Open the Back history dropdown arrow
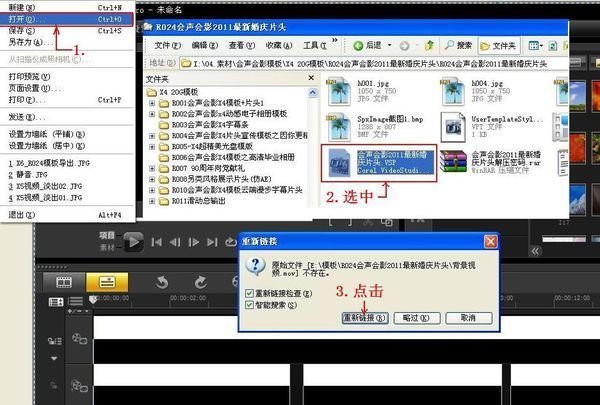This screenshot has height=405, width=600. click(x=390, y=46)
